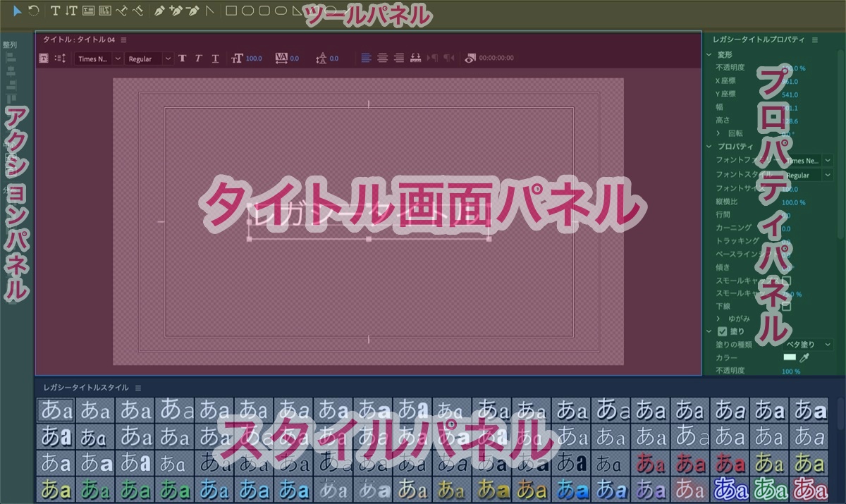Viewport: 846px width, 504px height.
Task: Toggle italic text in title toolbar
Action: [x=199, y=59]
